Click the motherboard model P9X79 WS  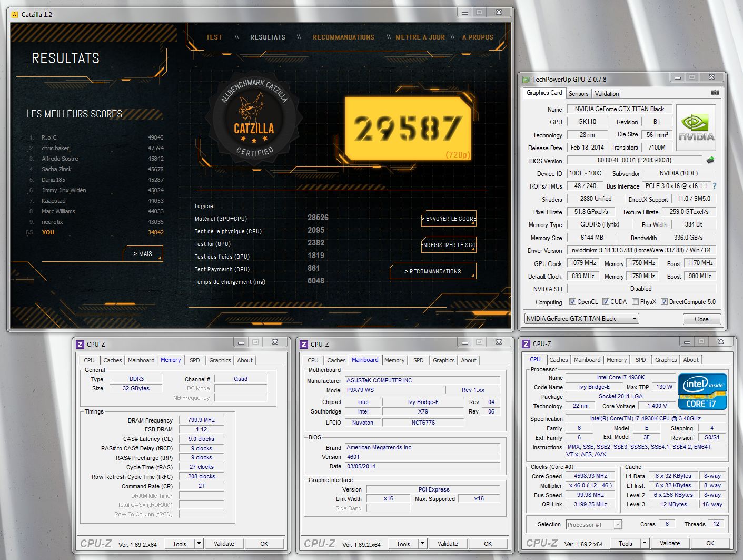tap(394, 390)
